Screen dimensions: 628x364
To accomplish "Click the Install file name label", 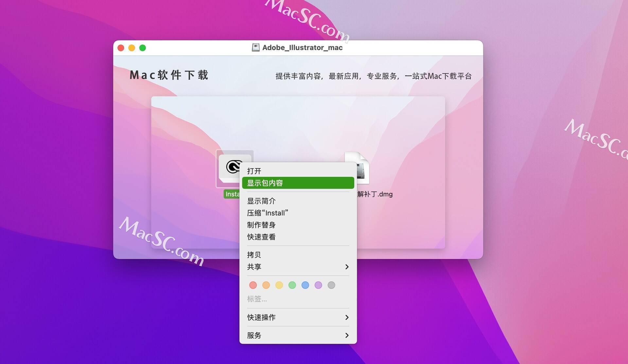I will click(x=232, y=194).
